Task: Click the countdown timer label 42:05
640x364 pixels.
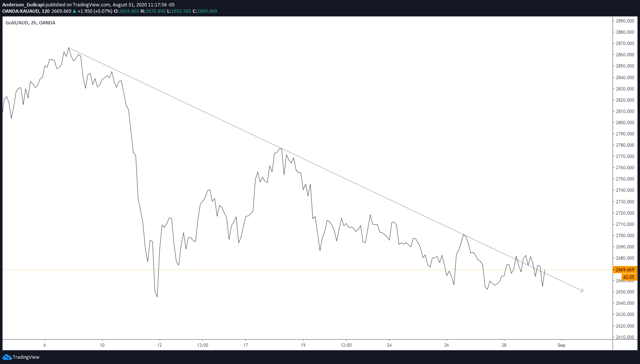Action: [x=629, y=277]
